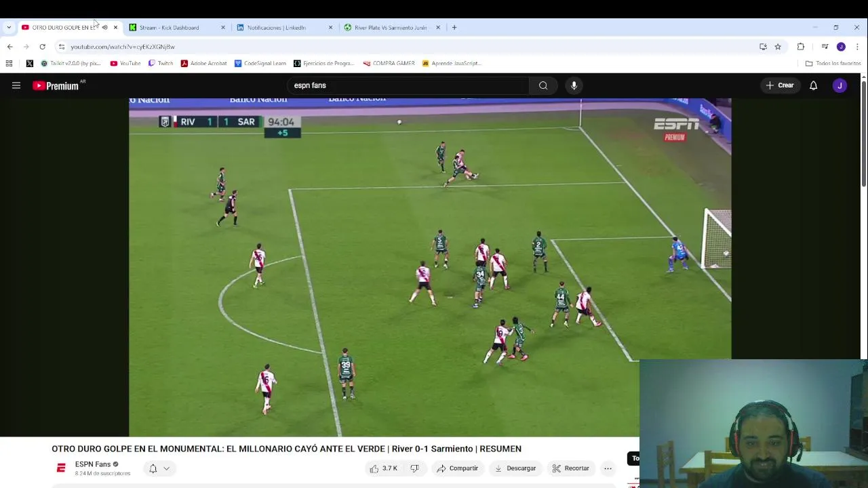Open COMPRA GAMER bookmark
The image size is (868, 488).
pos(389,63)
